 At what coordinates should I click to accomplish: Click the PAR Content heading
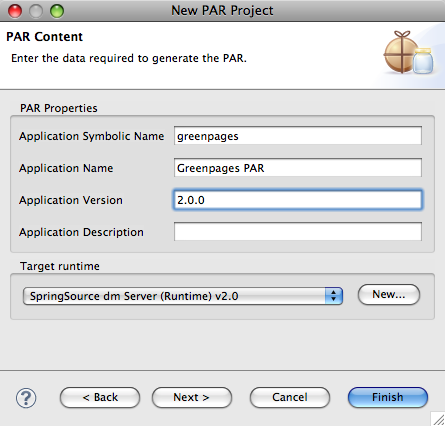(44, 37)
